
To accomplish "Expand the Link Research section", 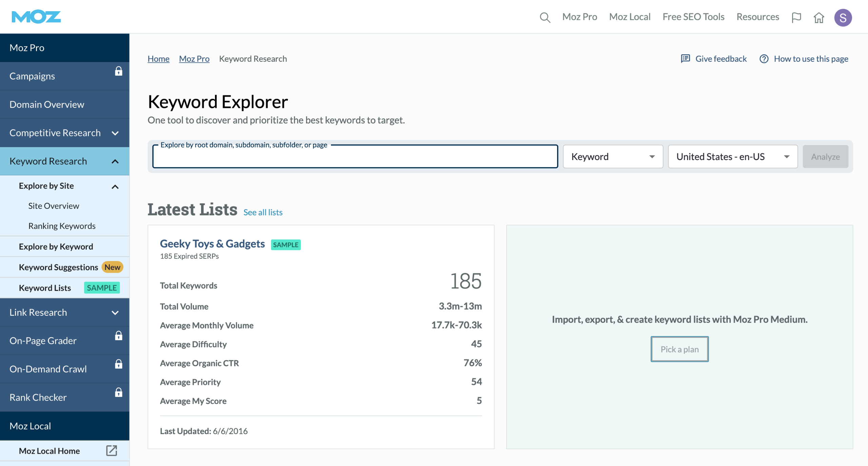I will [x=115, y=313].
